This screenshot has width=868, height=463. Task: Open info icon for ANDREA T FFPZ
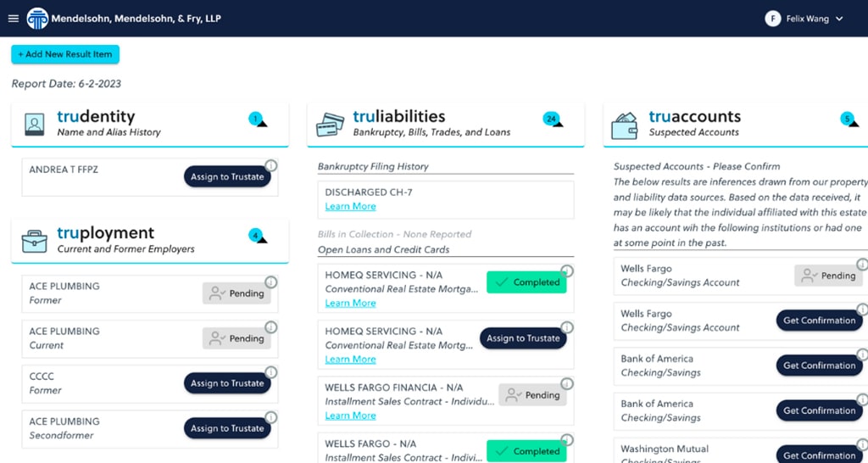click(x=270, y=166)
